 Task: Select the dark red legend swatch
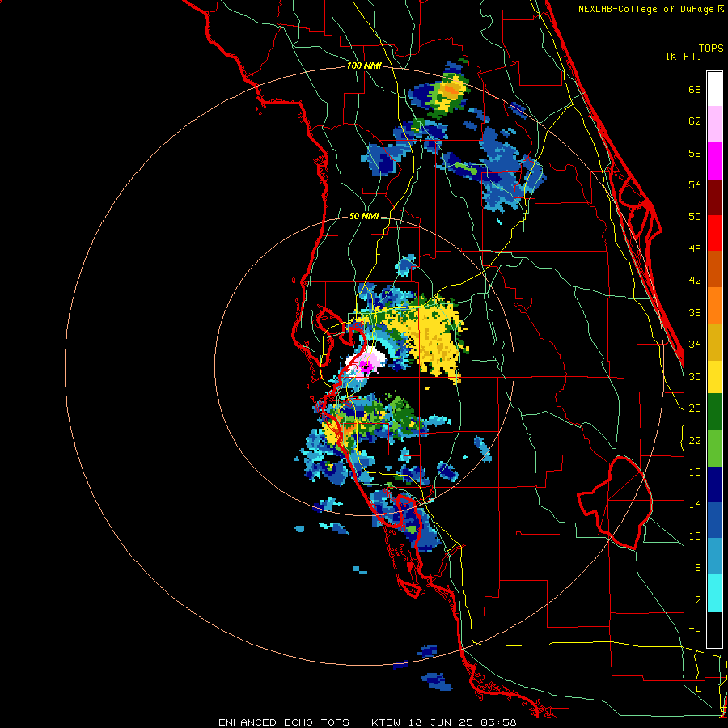714,197
